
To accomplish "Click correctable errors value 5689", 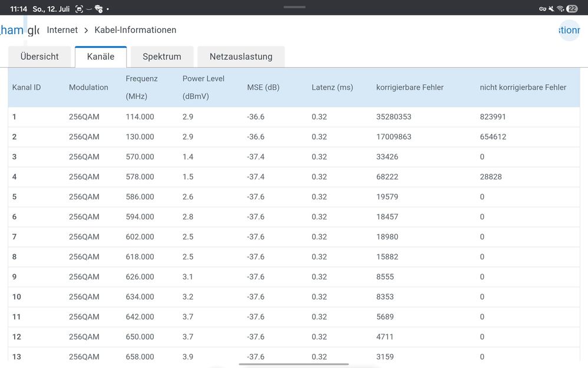I will pos(385,317).
